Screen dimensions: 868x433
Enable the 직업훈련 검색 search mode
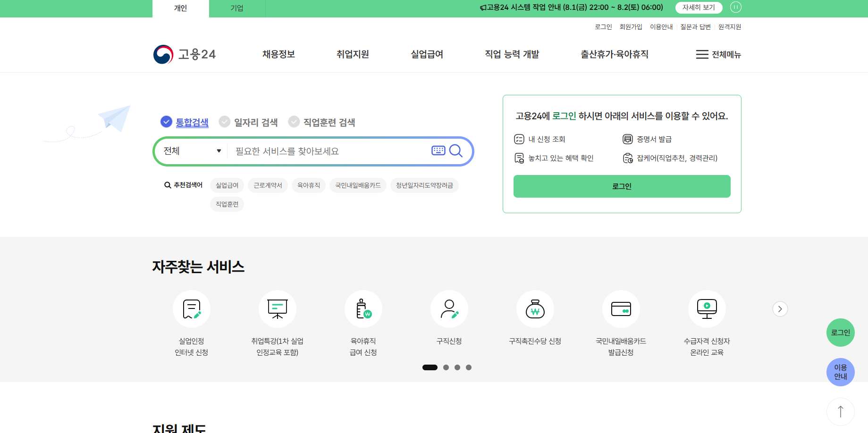click(321, 122)
